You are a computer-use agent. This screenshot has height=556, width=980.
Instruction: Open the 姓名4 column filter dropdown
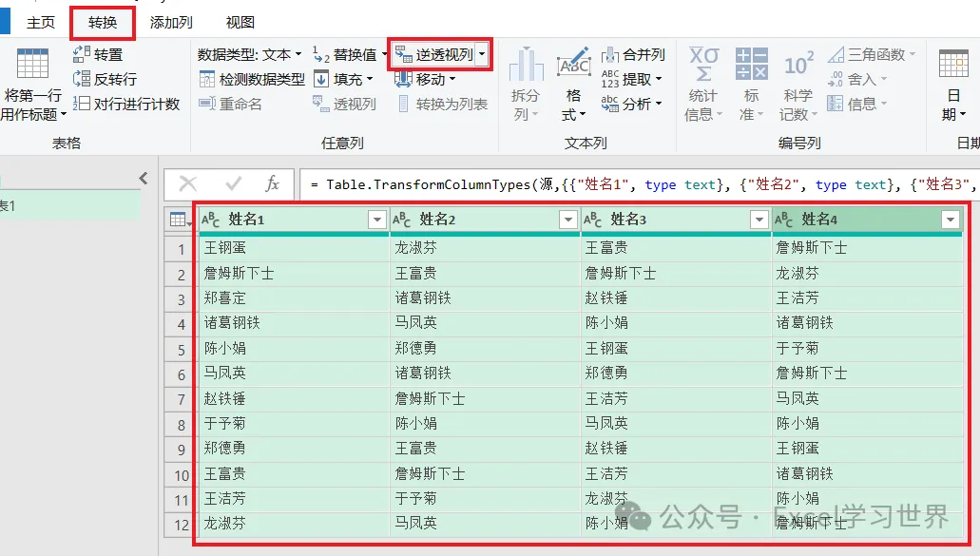coord(951,220)
